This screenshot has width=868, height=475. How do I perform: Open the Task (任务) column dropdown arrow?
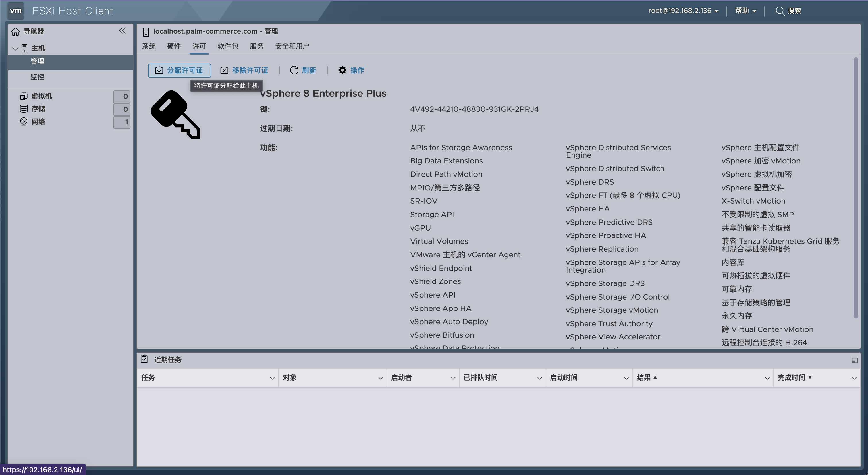[x=272, y=378]
